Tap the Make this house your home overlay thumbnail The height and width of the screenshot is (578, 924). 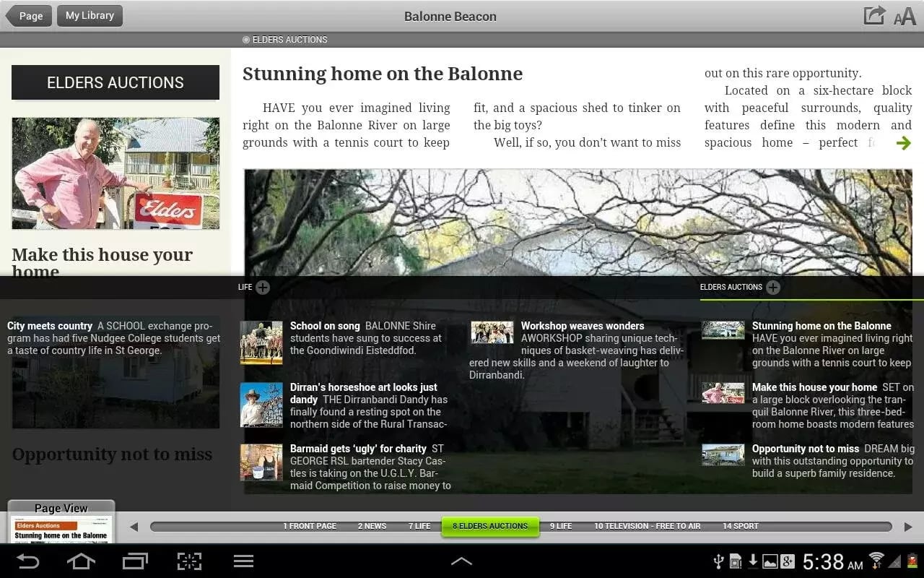tap(723, 393)
